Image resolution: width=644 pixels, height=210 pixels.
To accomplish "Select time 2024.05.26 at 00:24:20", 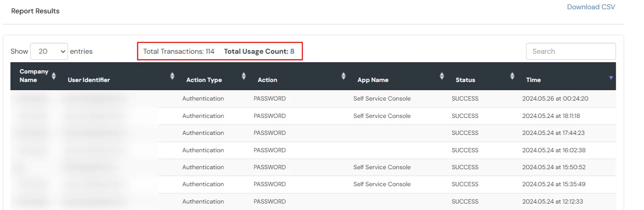I will click(x=555, y=99).
